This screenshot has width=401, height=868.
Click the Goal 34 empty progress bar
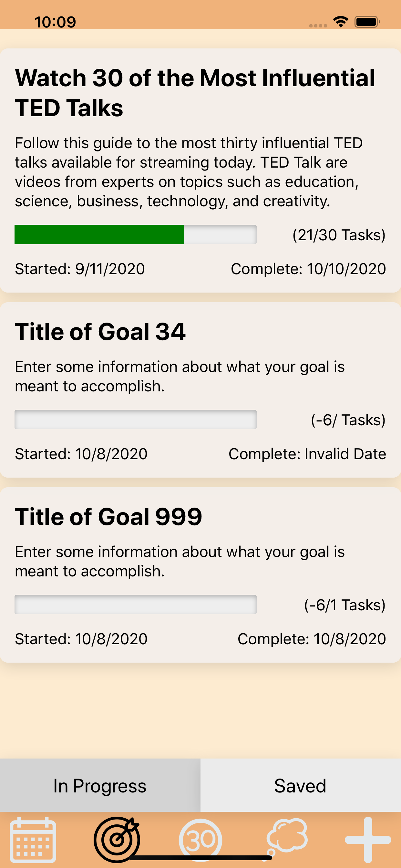pyautogui.click(x=135, y=419)
